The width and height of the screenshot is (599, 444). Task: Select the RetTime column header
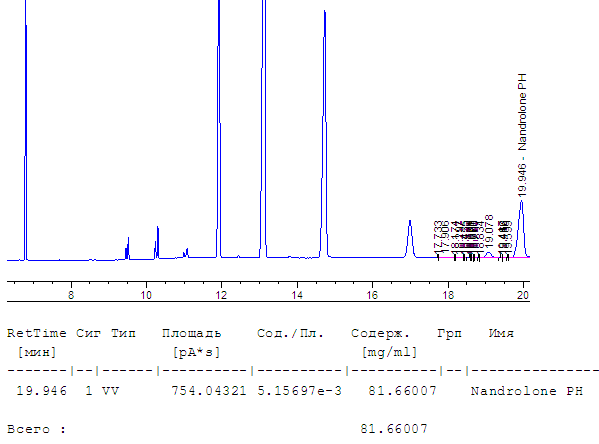point(37,333)
